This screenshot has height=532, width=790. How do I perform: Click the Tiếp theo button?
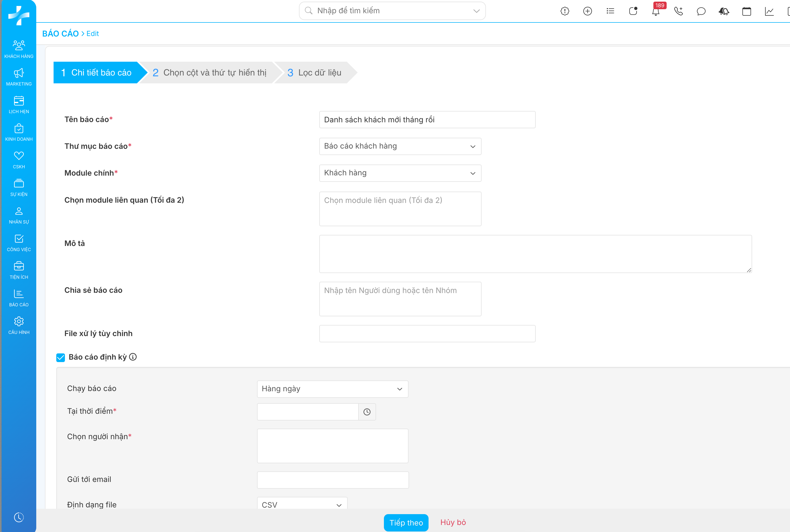[406, 523]
